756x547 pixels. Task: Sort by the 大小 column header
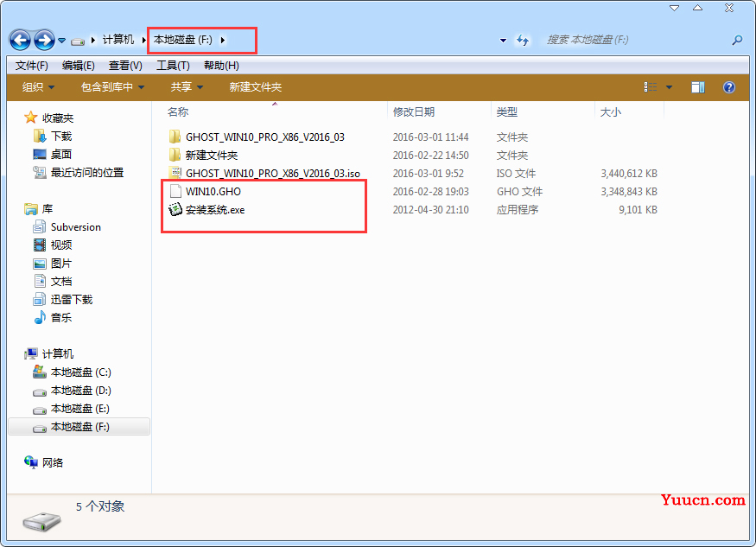[610, 112]
